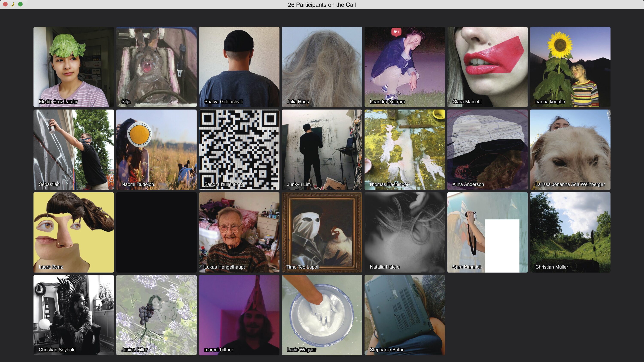The height and width of the screenshot is (362, 644).
Task: Open Lukas Hengelhaupt's tile
Action: coord(239,232)
